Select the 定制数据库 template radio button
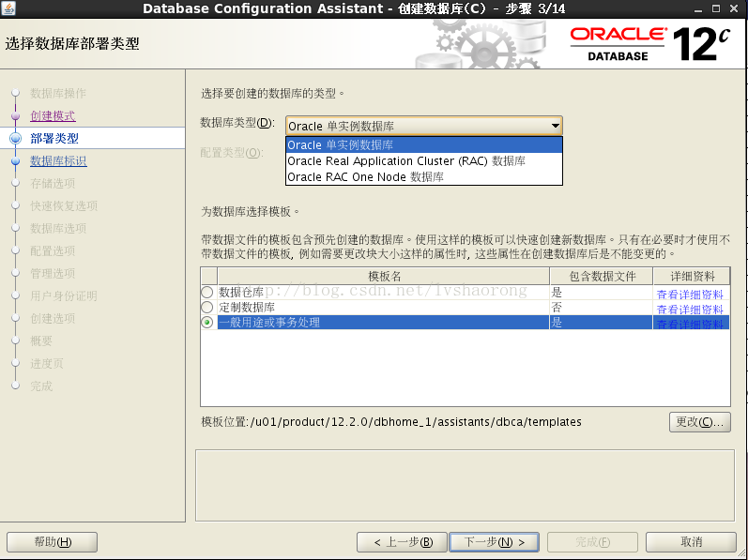Image resolution: width=748 pixels, height=560 pixels. (x=207, y=307)
